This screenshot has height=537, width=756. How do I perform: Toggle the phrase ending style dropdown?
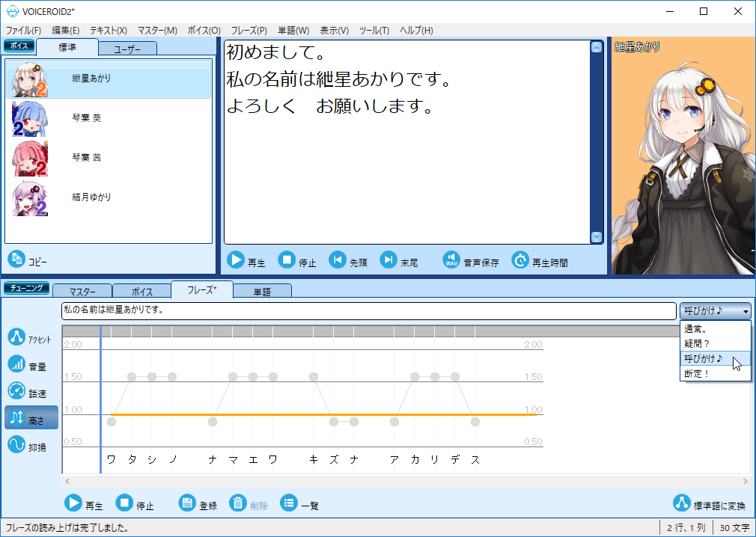(716, 311)
